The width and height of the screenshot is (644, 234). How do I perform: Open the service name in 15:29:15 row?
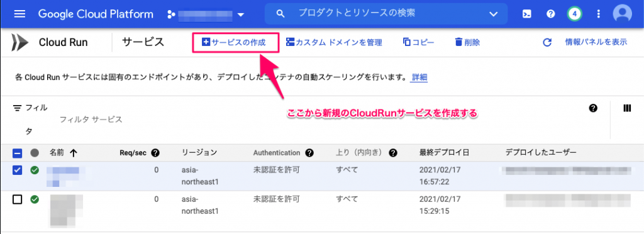pyautogui.click(x=66, y=211)
